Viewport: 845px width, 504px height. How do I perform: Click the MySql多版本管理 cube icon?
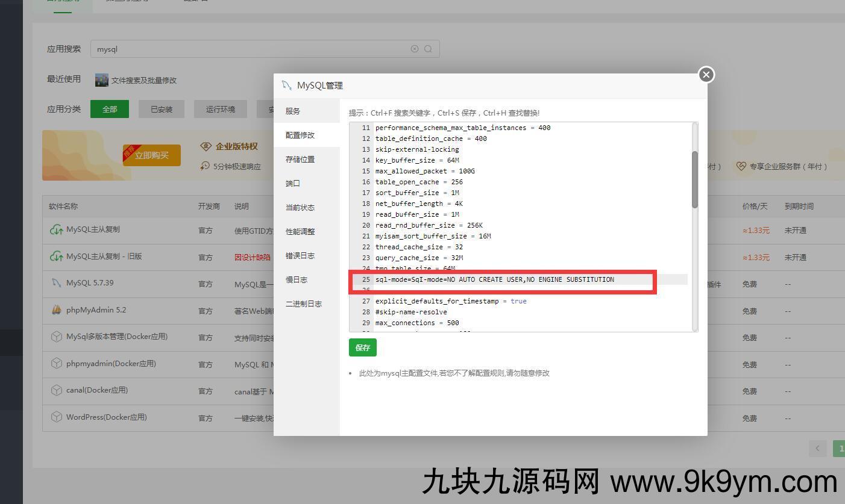tap(56, 337)
